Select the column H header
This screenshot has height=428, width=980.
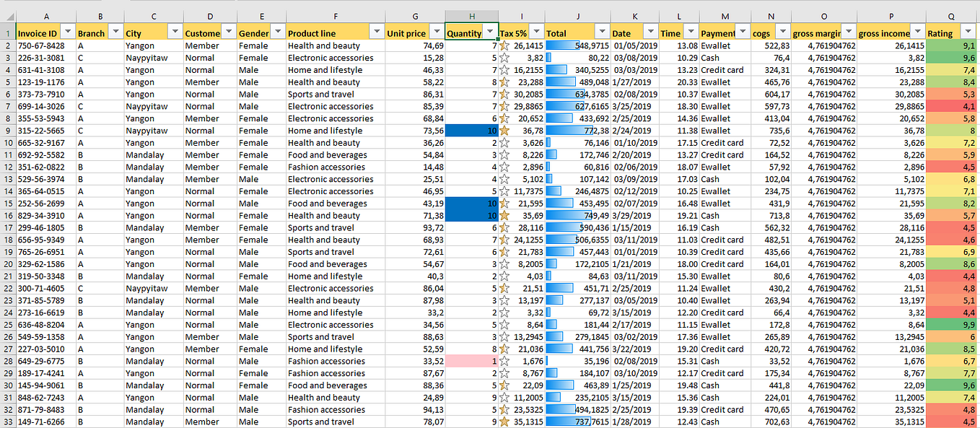click(472, 16)
